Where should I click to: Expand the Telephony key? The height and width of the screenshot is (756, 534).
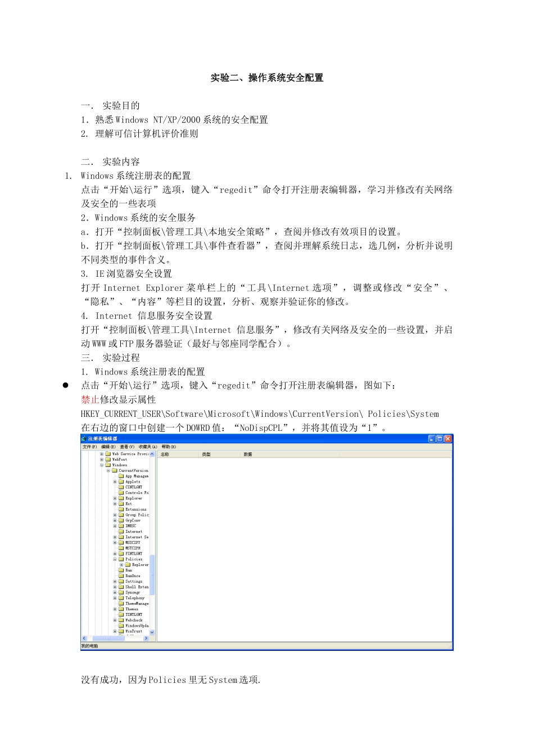click(115, 598)
